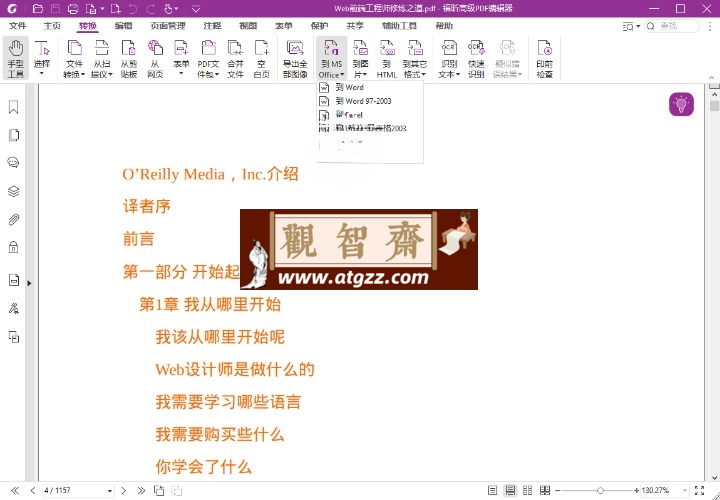Open the 文件 (File) menu tab

18,26
